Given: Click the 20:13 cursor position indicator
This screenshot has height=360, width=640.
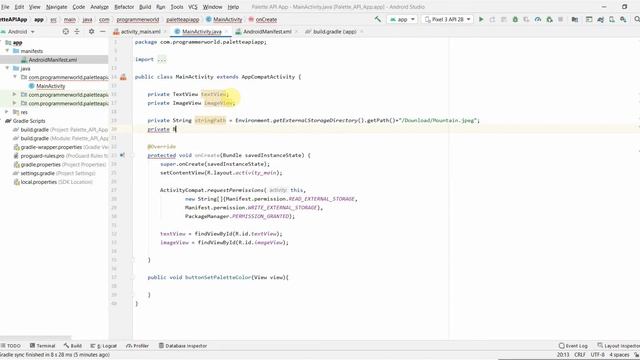Looking at the screenshot, I should pyautogui.click(x=563, y=355).
